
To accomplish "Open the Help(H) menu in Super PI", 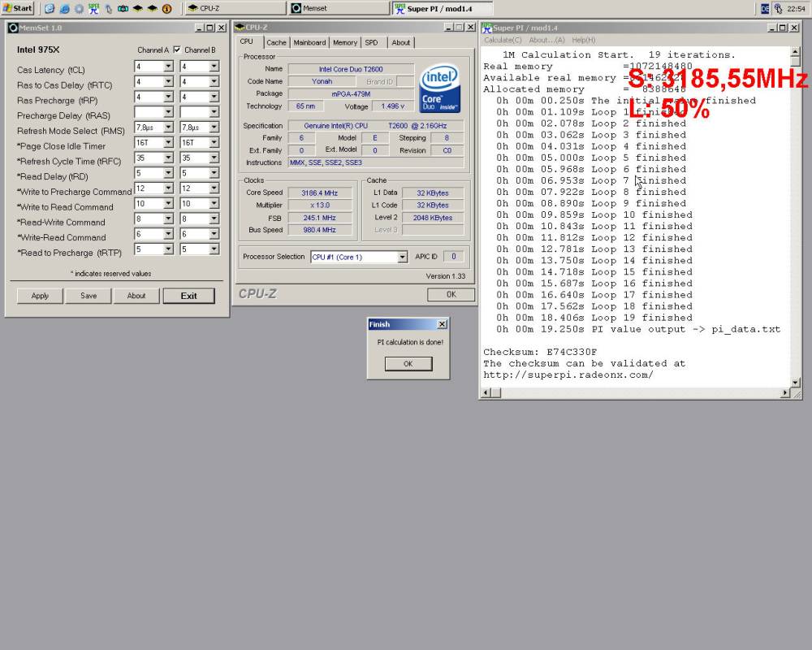I will pos(584,40).
